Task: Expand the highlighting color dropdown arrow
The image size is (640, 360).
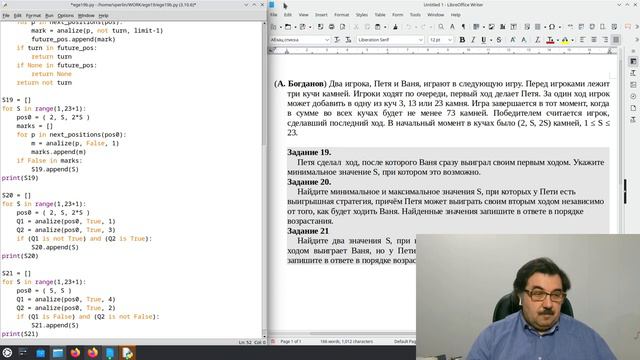Action: (x=572, y=40)
